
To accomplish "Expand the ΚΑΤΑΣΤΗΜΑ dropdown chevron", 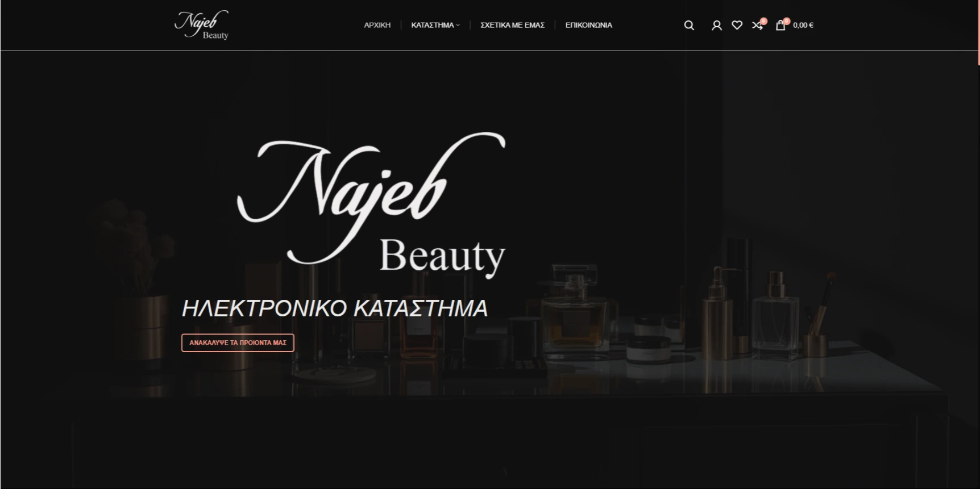I will click(x=458, y=25).
